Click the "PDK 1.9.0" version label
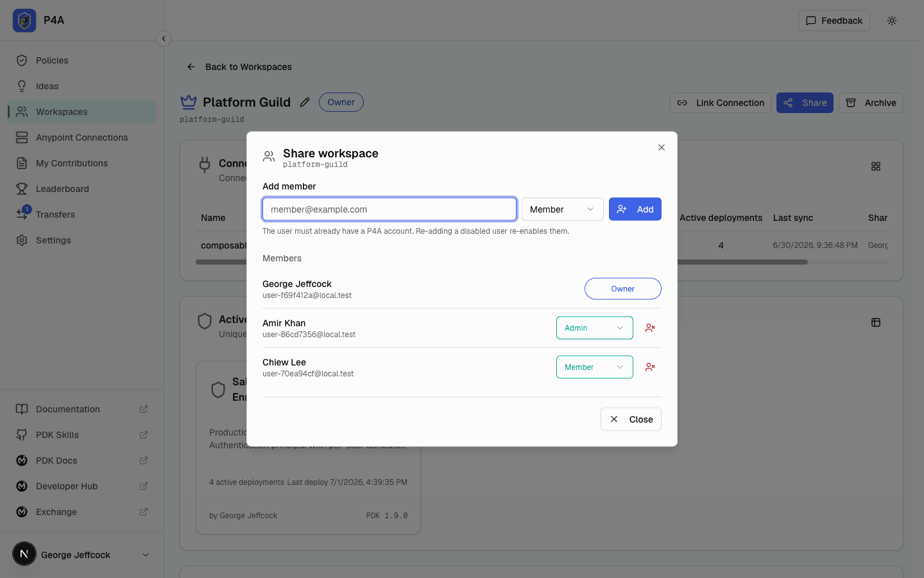 point(387,516)
